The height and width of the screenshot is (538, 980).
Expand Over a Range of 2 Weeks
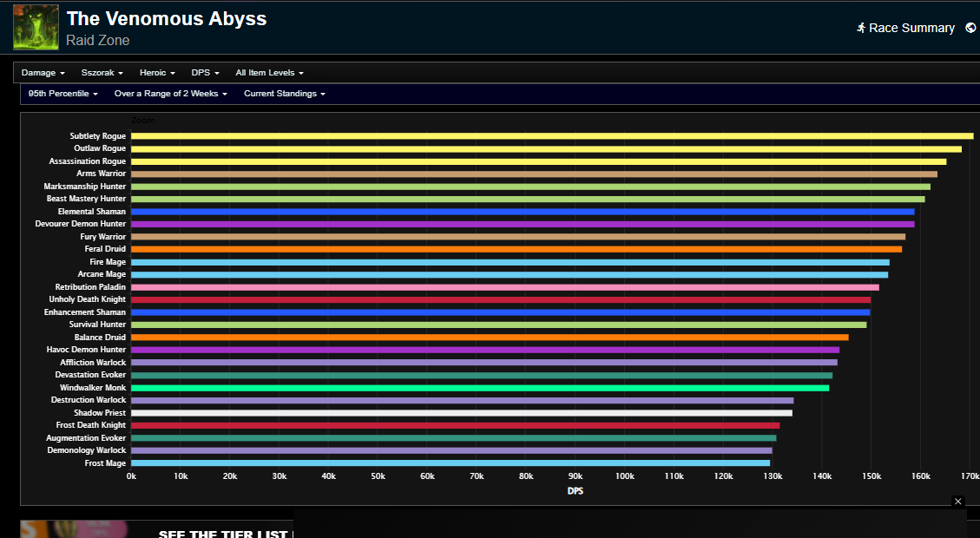click(171, 94)
